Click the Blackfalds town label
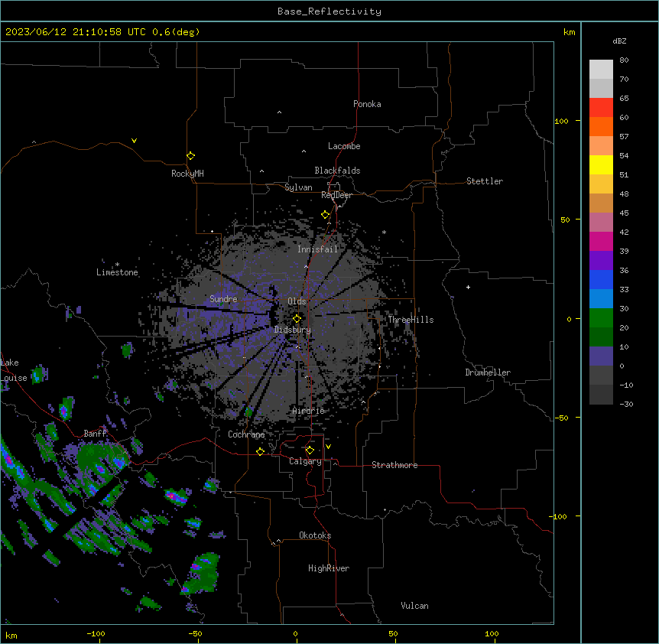 pos(337,171)
